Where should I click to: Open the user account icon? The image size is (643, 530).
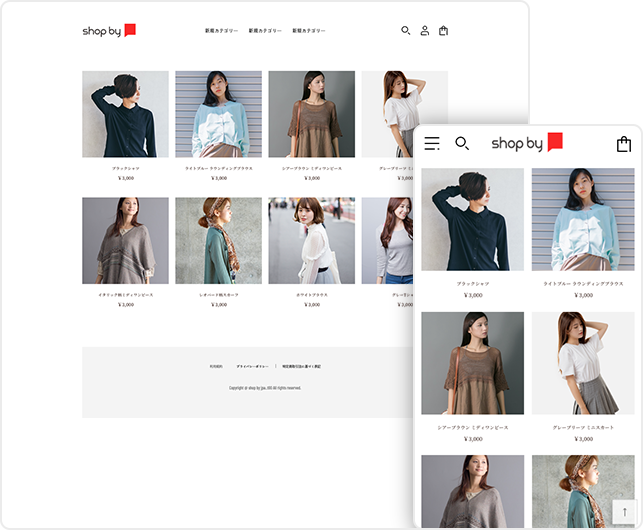coord(424,31)
